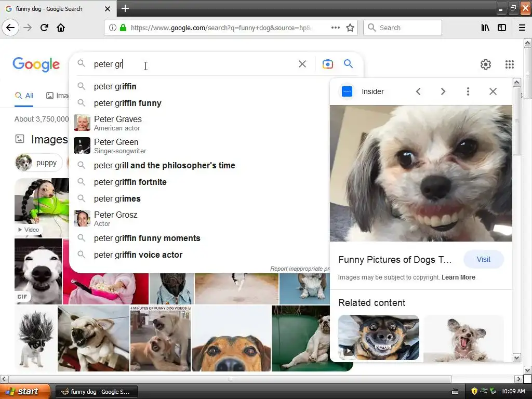Close the Insider image preview panel
The height and width of the screenshot is (399, 532).
click(x=493, y=91)
